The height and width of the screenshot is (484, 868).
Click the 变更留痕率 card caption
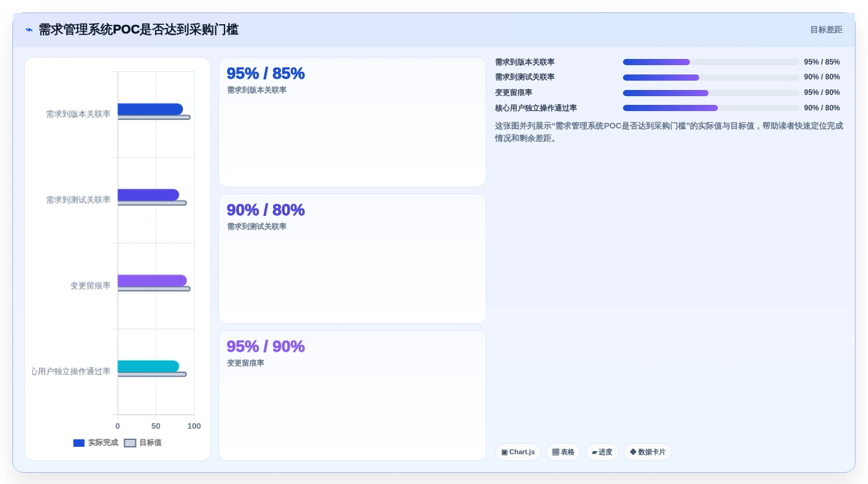click(246, 363)
